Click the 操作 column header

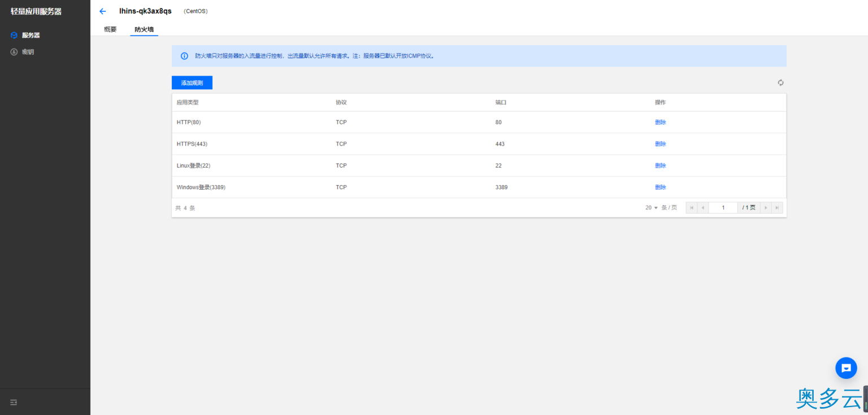(661, 102)
